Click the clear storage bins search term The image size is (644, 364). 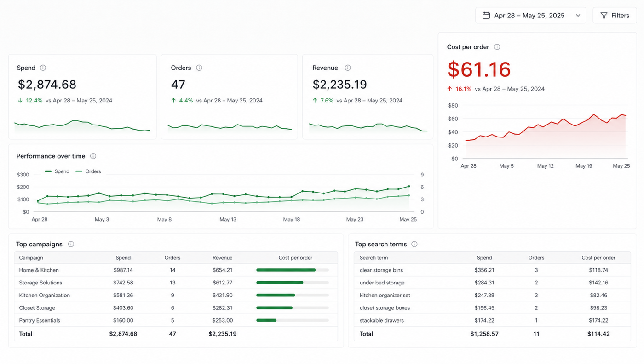[x=381, y=270]
